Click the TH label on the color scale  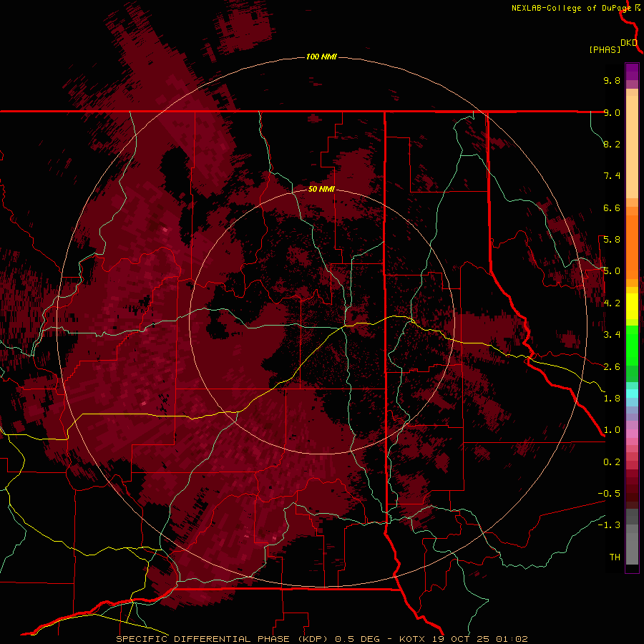pyautogui.click(x=615, y=557)
